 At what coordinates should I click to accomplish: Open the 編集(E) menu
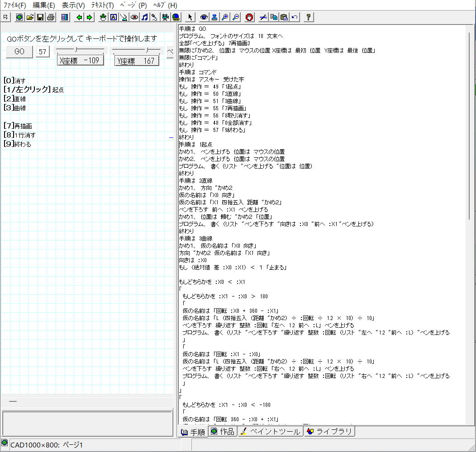[x=44, y=5]
